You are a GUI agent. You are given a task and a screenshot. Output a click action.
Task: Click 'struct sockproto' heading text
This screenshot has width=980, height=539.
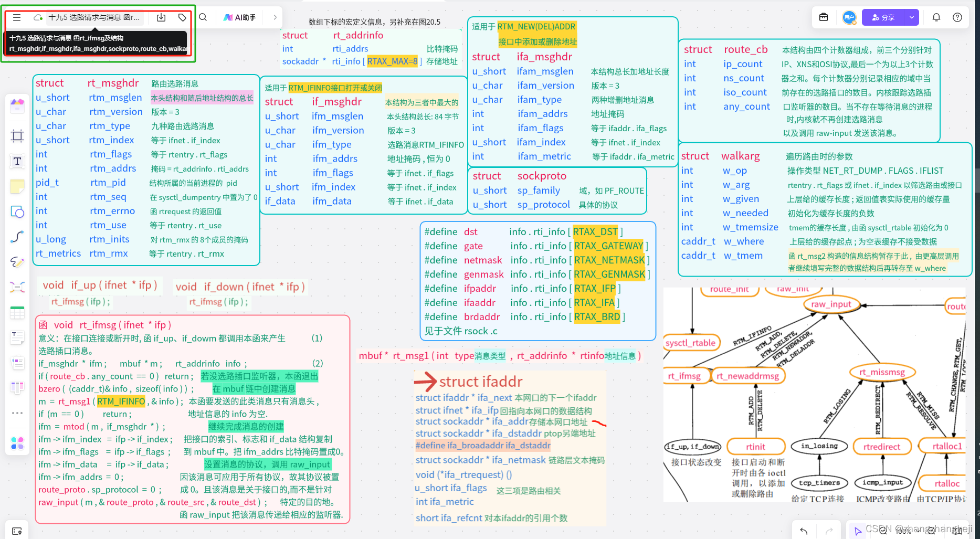point(520,176)
